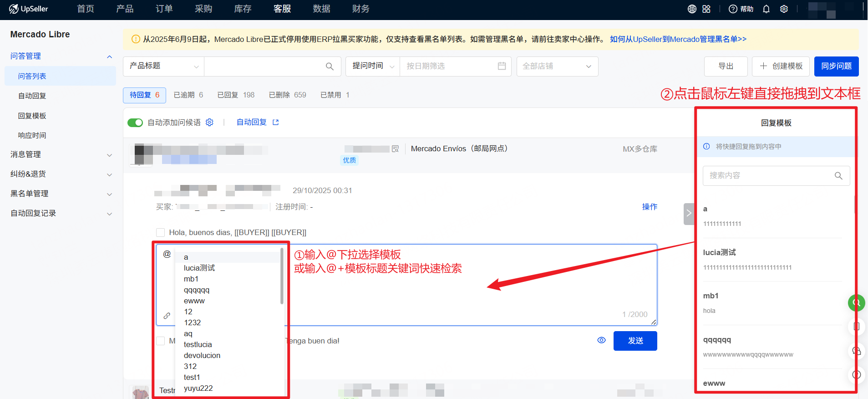868x399 pixels.
Task: Click the calendar icon in date filter
Action: (502, 66)
